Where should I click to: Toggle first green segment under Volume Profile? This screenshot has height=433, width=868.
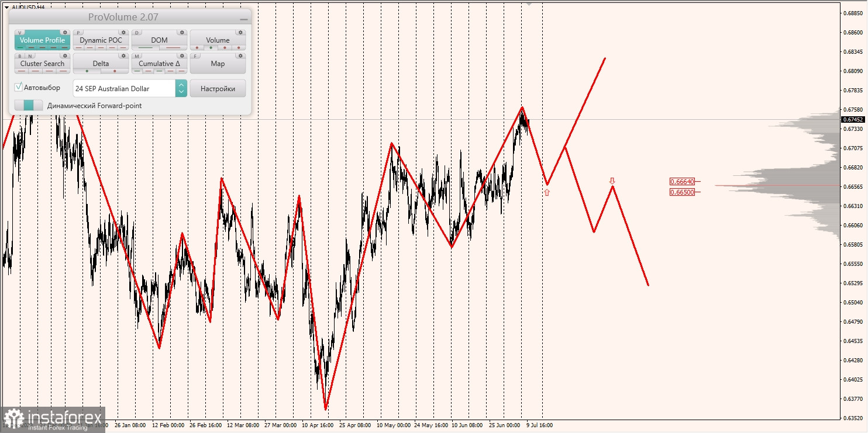coord(20,48)
